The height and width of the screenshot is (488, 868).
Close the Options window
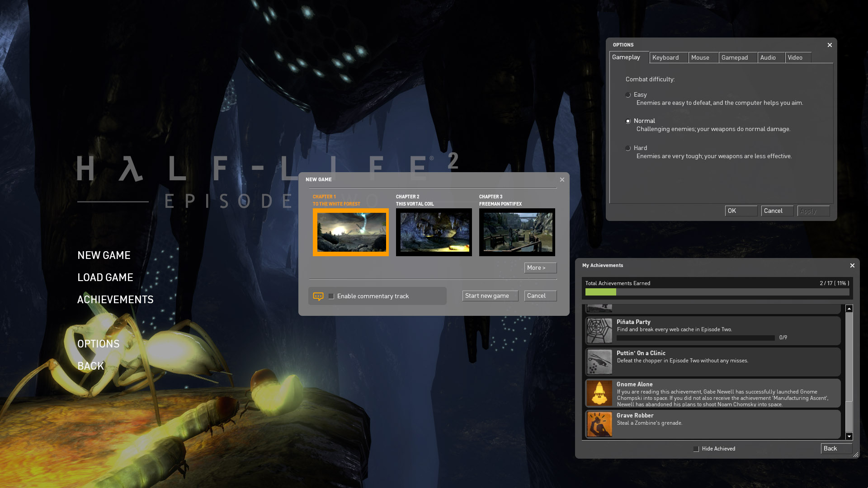click(830, 45)
